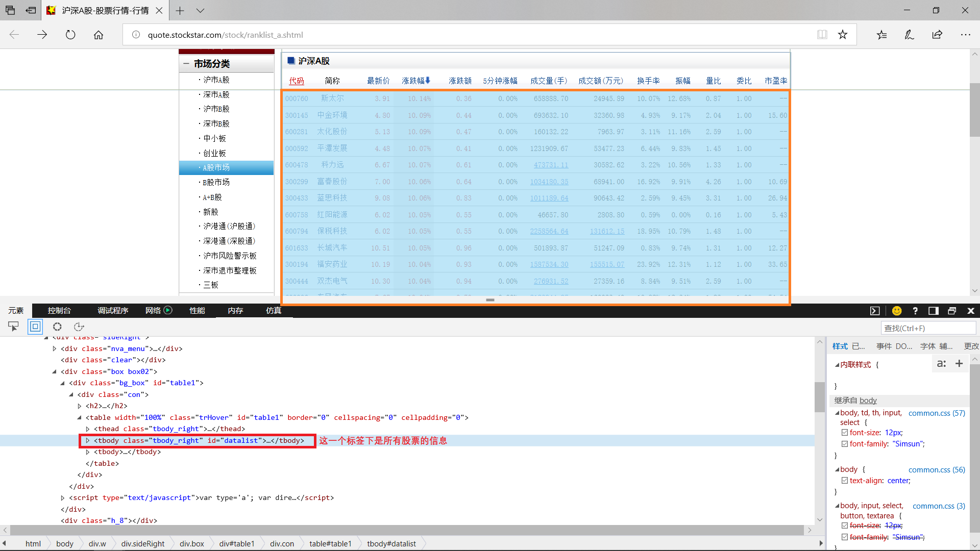
Task: Open reading view book icon
Action: [822, 35]
